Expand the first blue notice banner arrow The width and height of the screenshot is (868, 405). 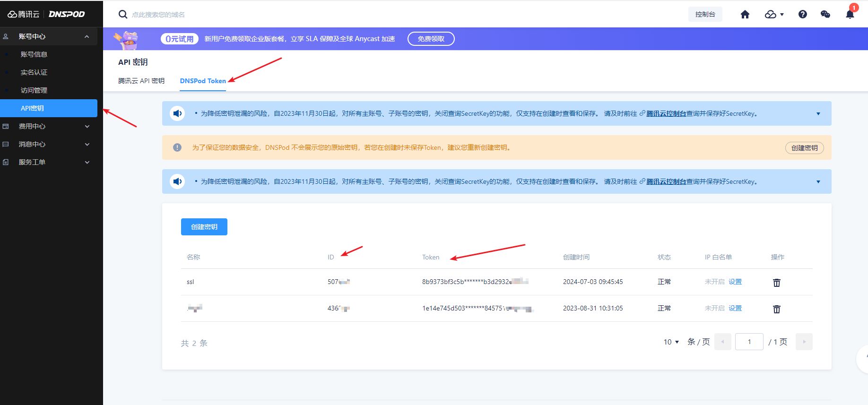tap(818, 114)
